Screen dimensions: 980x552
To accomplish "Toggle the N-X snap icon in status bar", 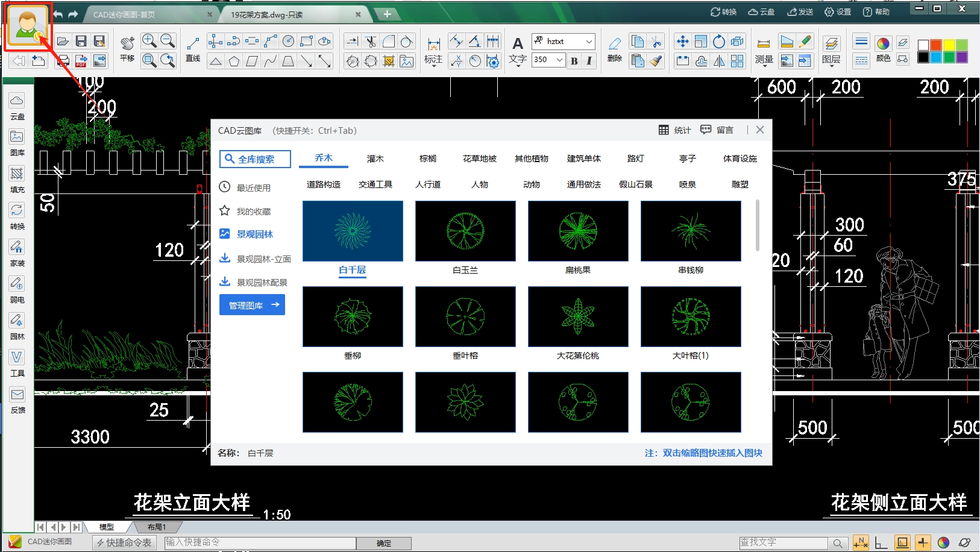I will coord(860,543).
